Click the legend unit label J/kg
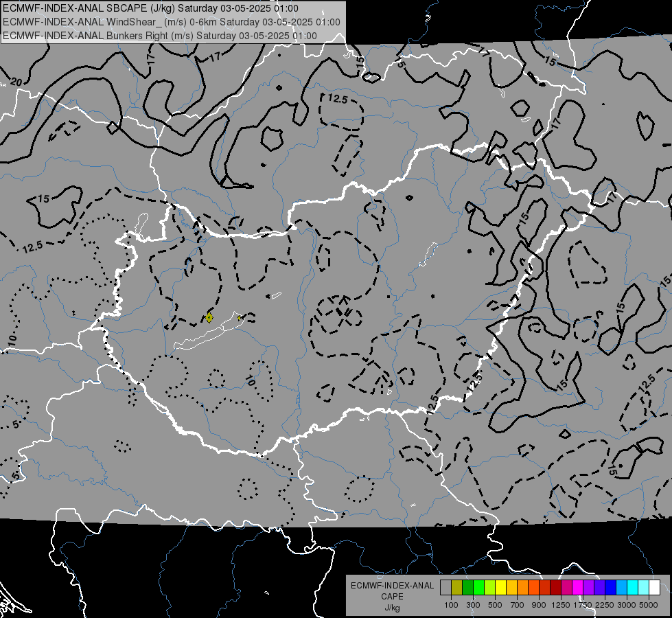The image size is (672, 618). tap(392, 608)
